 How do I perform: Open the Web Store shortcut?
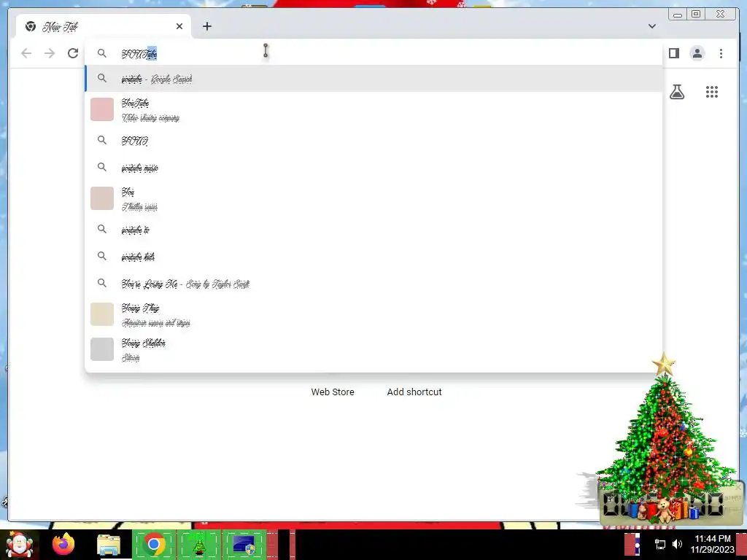(x=333, y=392)
